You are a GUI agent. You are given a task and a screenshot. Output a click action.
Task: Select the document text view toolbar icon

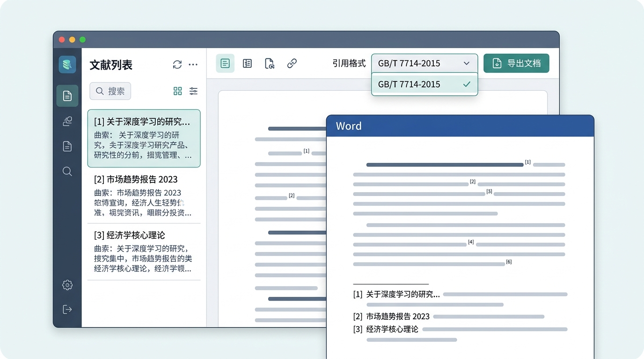[x=225, y=64]
